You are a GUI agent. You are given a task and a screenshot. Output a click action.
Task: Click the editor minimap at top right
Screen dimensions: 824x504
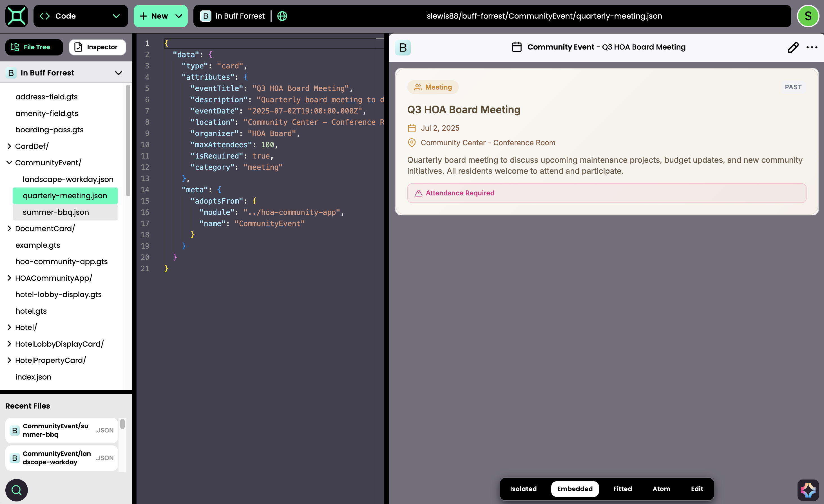(379, 39)
